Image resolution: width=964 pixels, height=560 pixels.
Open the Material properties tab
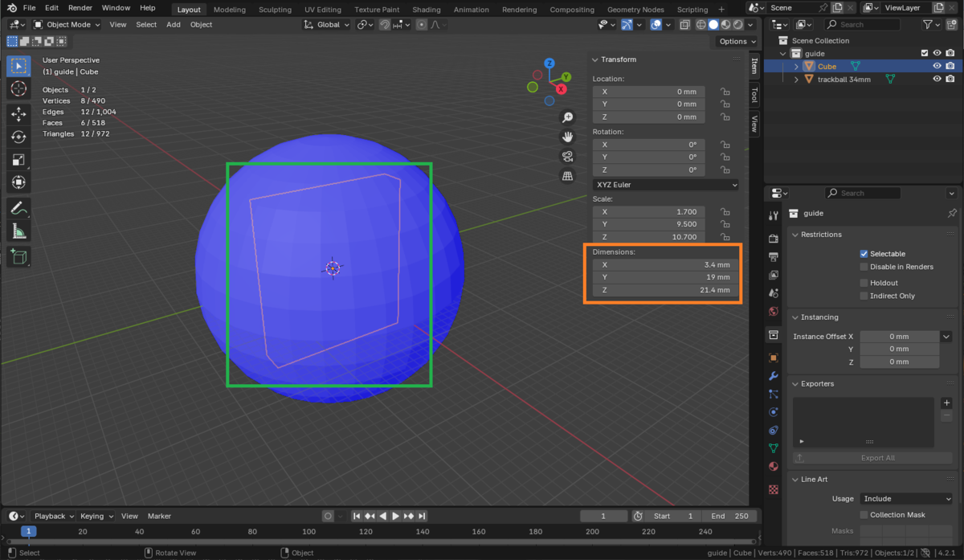point(774,467)
